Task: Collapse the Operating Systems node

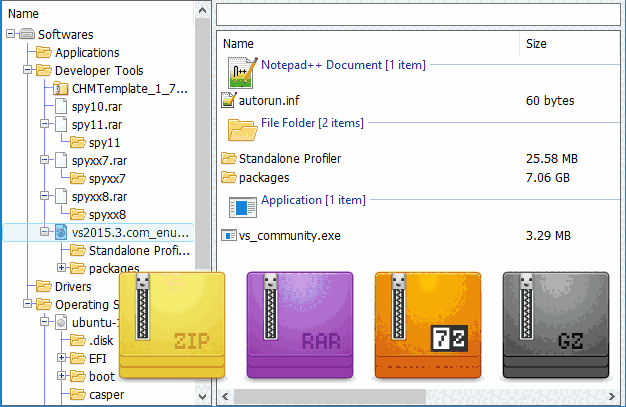Action: point(28,304)
